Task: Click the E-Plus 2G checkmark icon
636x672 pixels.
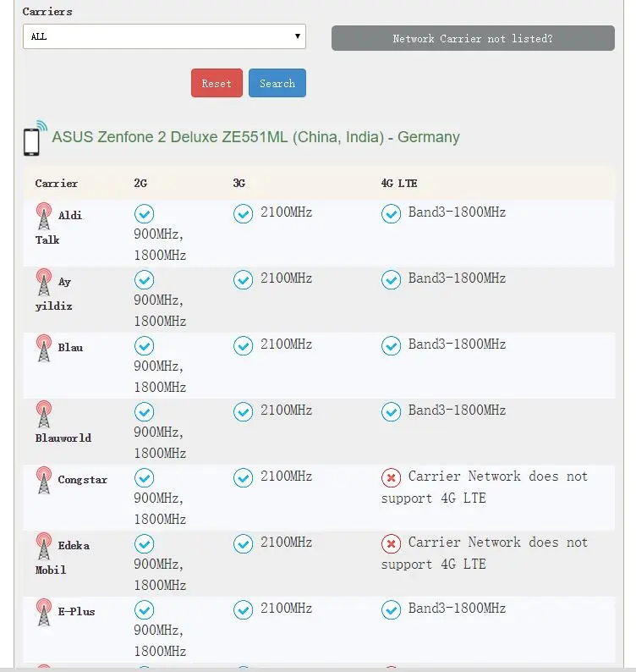Action: (145, 610)
